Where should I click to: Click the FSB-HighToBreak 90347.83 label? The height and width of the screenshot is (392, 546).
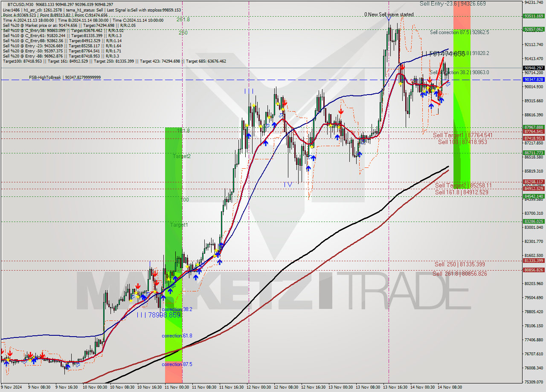point(65,78)
